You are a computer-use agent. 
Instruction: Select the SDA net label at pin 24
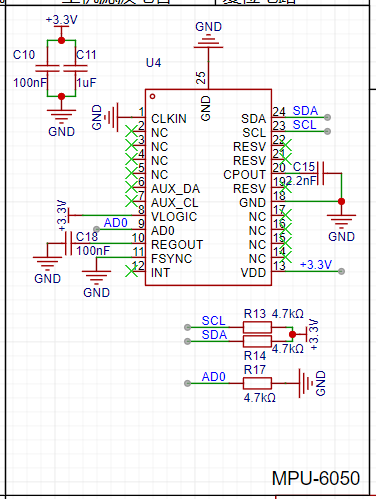coord(305,111)
